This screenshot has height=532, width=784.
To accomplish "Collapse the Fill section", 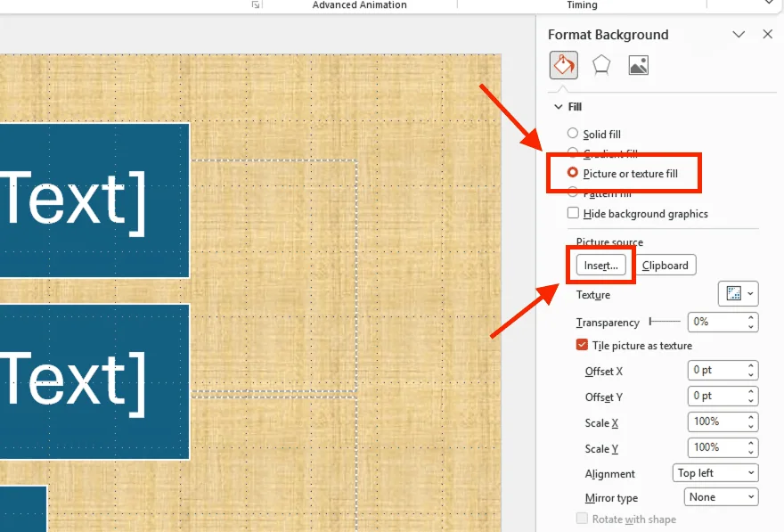I will (559, 107).
